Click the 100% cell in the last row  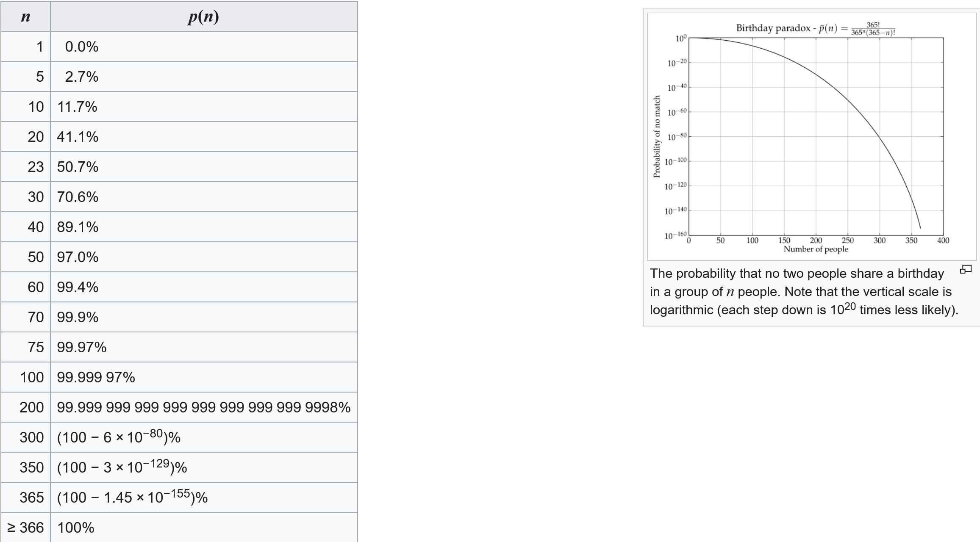204,528
